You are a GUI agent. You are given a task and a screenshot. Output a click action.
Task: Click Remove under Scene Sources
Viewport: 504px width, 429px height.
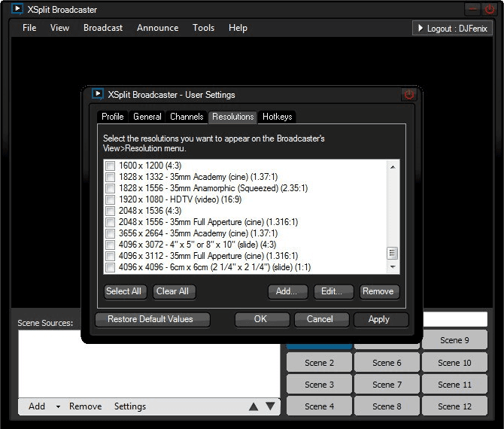(85, 406)
